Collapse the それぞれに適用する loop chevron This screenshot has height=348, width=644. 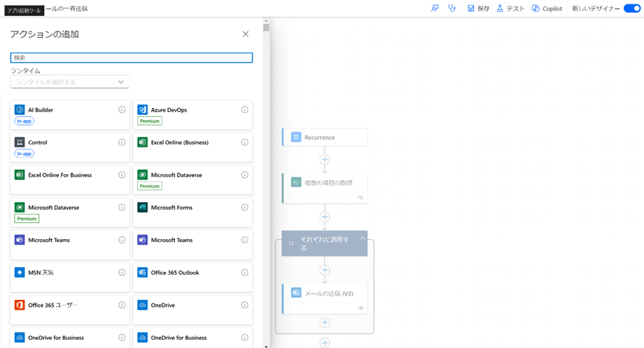point(362,238)
